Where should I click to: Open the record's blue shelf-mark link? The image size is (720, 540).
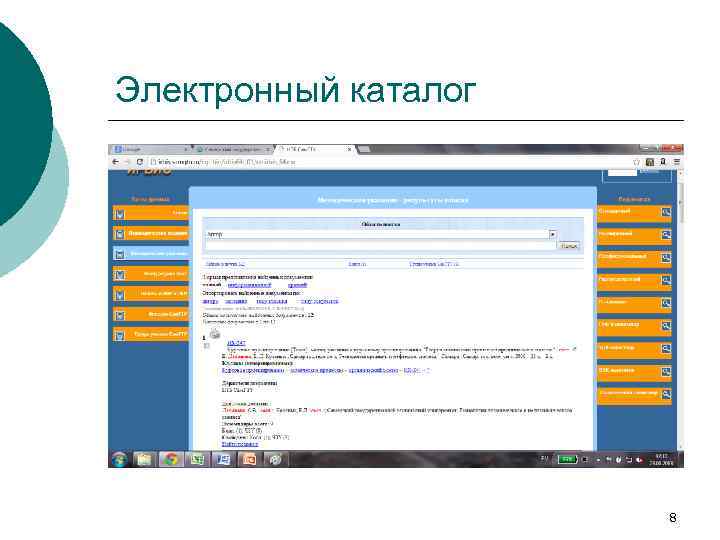(236, 343)
